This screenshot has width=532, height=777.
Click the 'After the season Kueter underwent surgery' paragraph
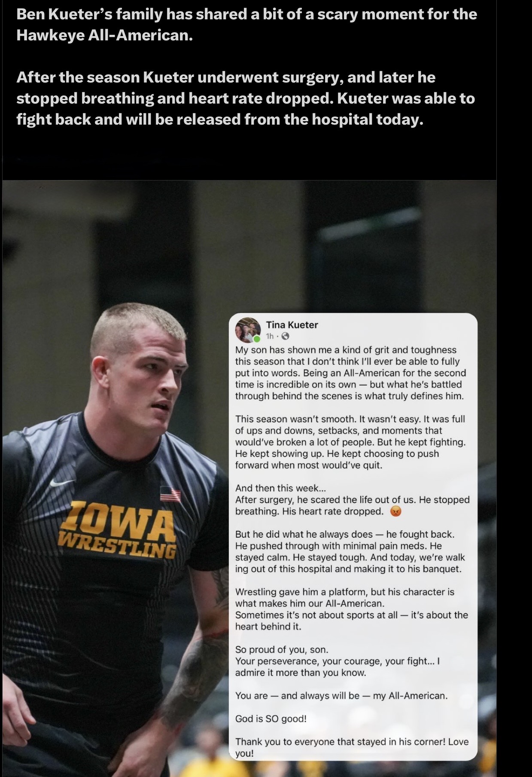(246, 98)
